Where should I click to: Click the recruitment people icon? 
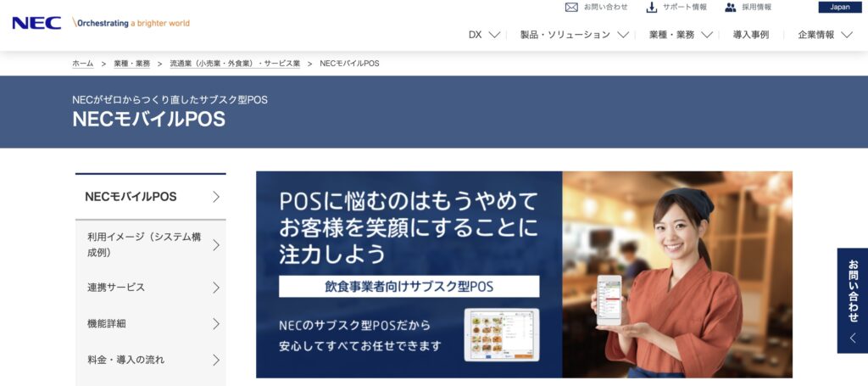pyautogui.click(x=731, y=7)
